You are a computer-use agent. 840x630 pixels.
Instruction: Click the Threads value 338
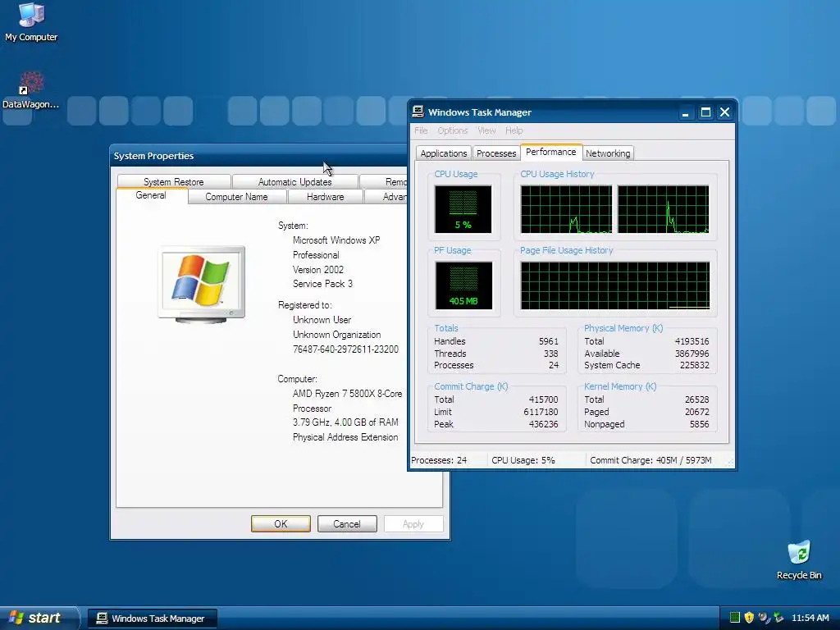pyautogui.click(x=550, y=354)
